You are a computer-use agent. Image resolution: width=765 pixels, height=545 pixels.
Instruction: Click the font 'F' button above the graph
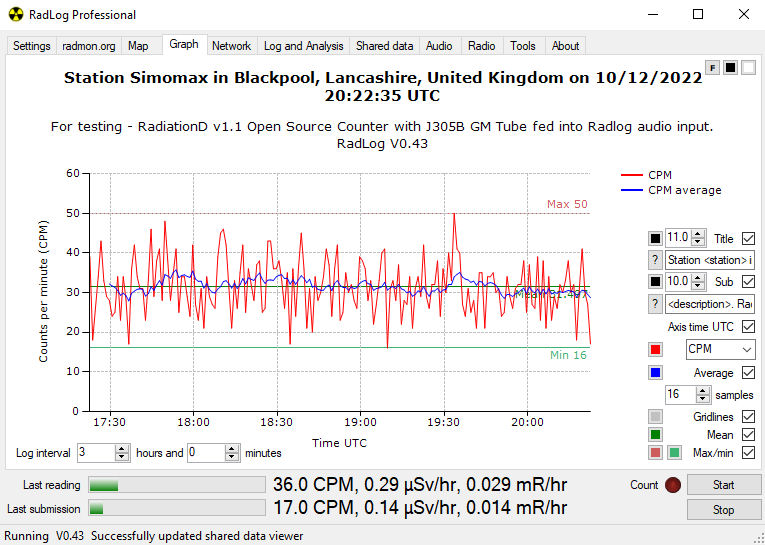coord(713,67)
